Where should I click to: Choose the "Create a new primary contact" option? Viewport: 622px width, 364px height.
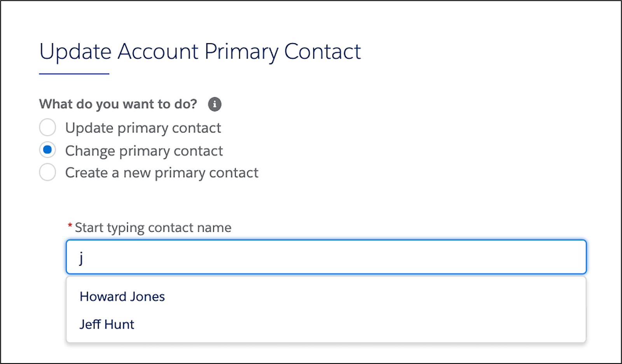pyautogui.click(x=47, y=172)
